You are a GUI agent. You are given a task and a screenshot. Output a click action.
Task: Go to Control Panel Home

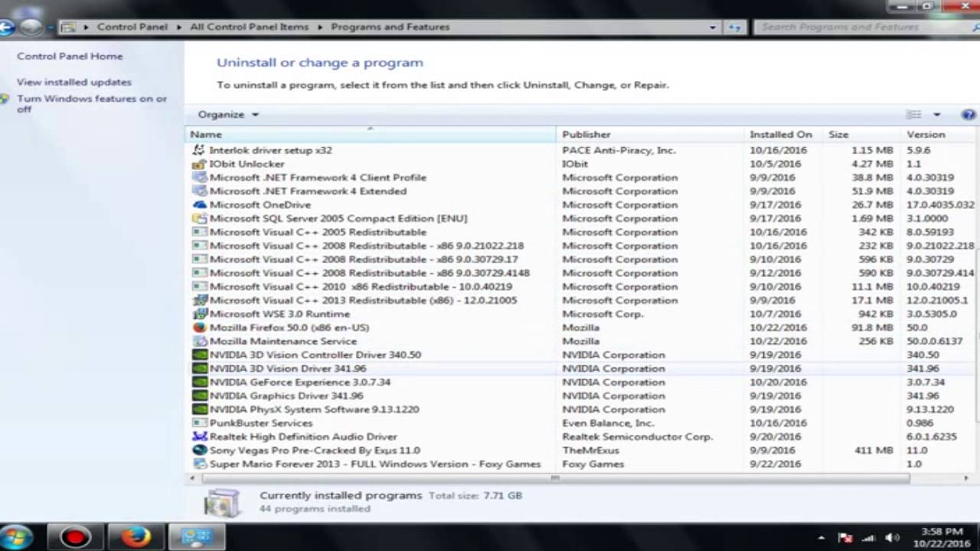click(x=70, y=56)
